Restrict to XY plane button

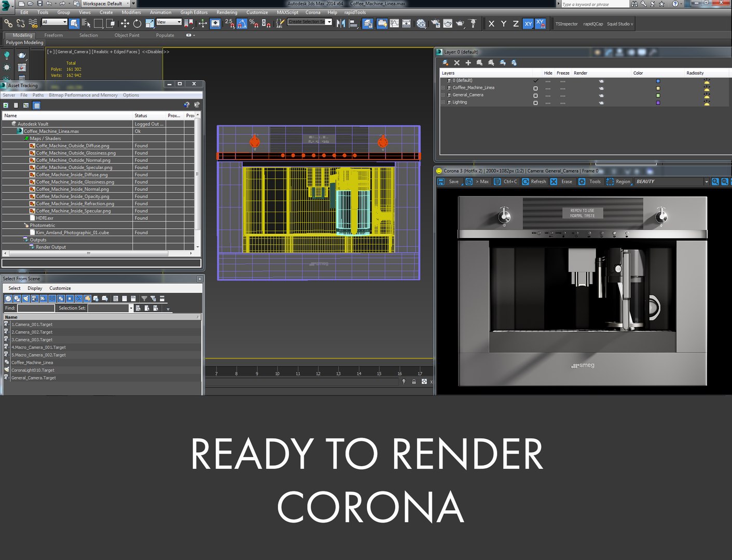528,23
